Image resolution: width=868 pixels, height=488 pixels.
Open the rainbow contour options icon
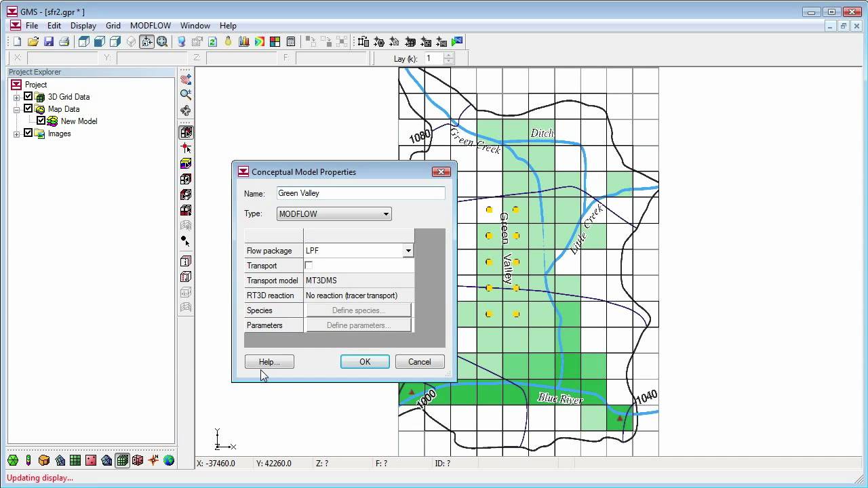pos(259,42)
